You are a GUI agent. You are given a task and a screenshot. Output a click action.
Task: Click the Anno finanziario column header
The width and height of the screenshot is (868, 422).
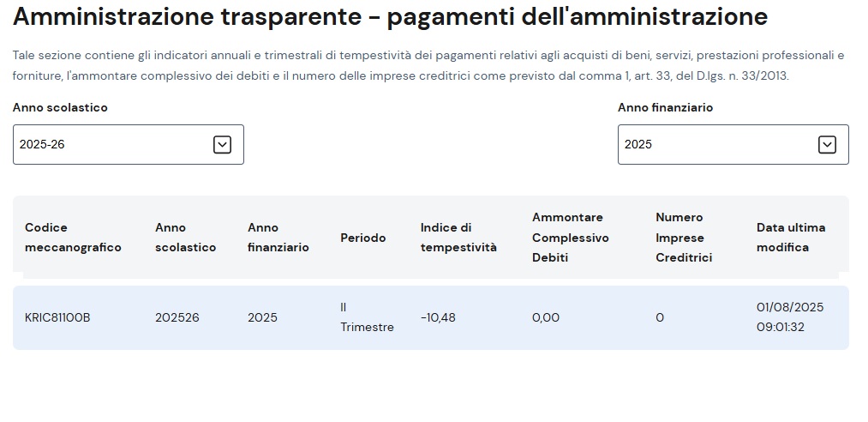point(278,238)
